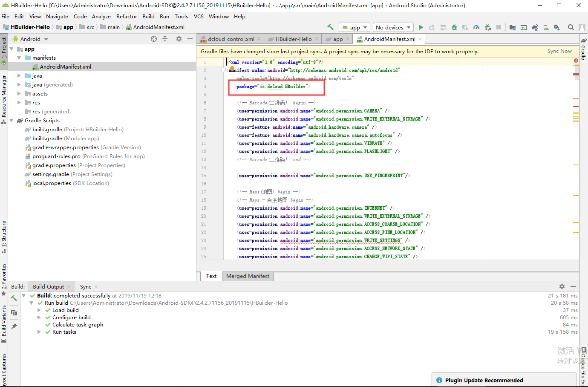Collapse the Run build node
The width and height of the screenshot is (588, 387).
(32, 303)
